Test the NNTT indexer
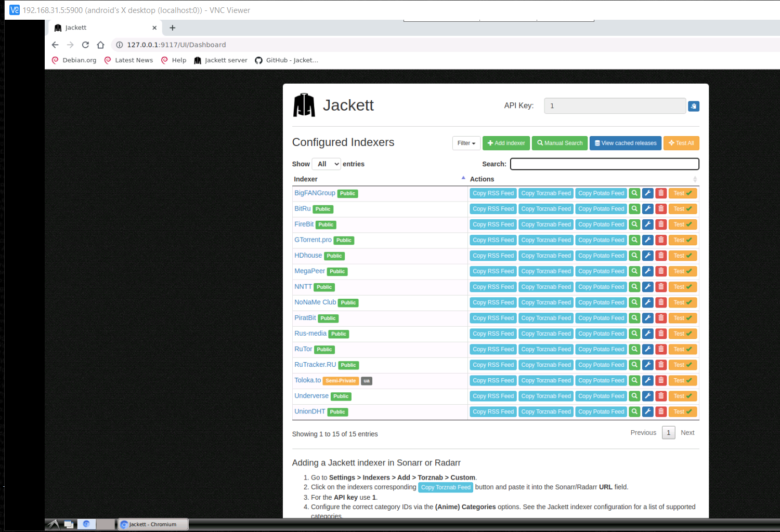 683,287
